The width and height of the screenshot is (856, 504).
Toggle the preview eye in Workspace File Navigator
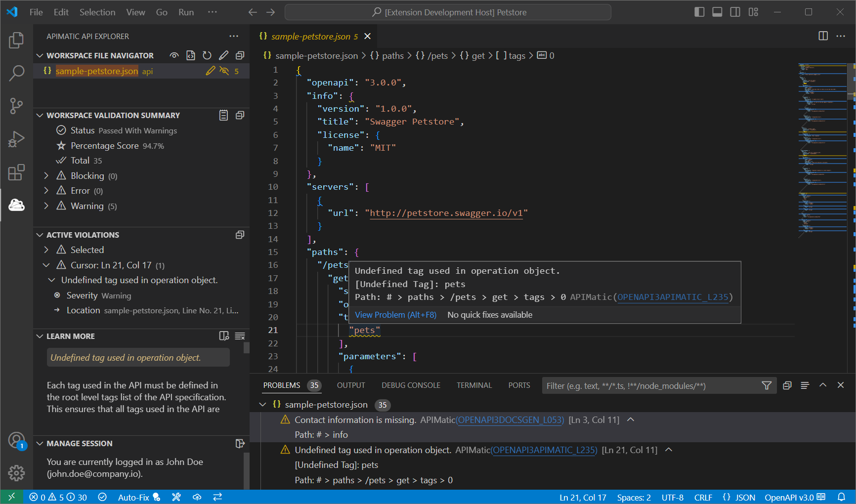tap(174, 55)
